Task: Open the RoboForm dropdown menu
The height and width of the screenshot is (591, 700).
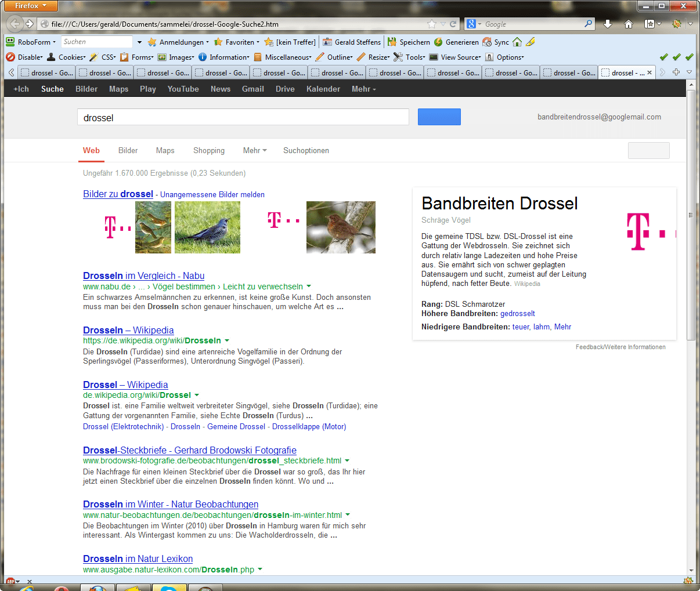Action: (31, 42)
